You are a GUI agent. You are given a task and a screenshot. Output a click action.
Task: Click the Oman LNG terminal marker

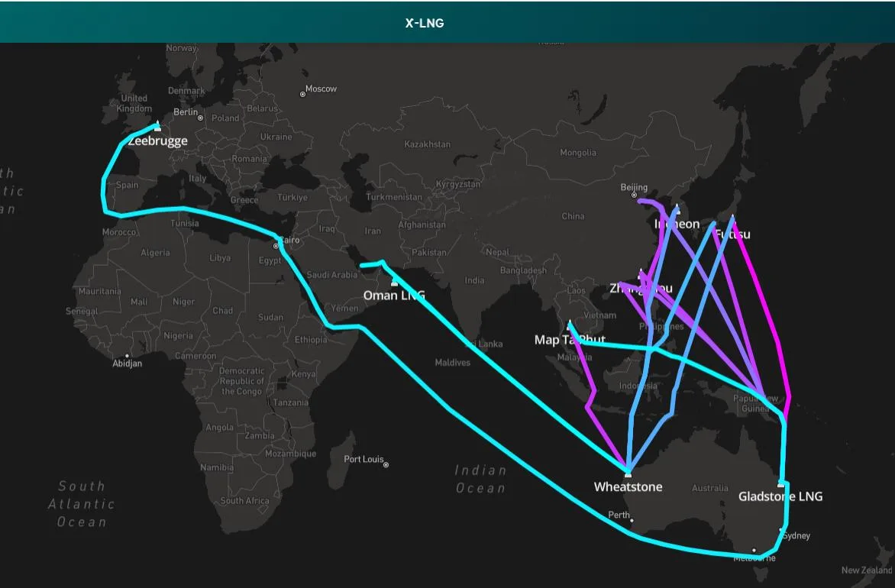[394, 282]
